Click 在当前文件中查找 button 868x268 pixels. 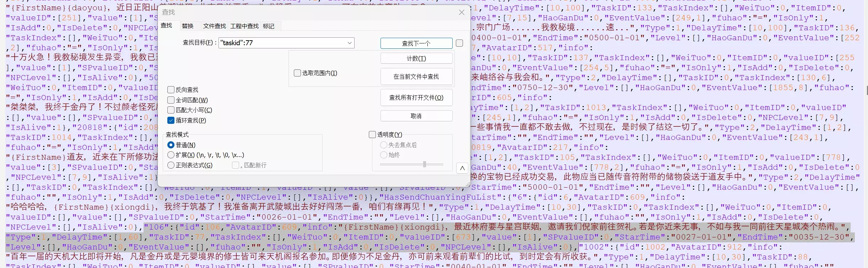[x=416, y=77]
